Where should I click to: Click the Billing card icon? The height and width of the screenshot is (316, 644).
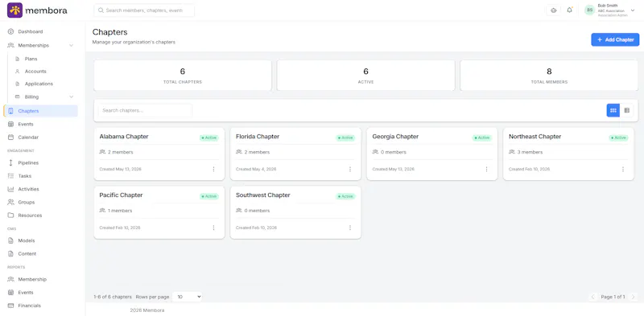coord(17,96)
